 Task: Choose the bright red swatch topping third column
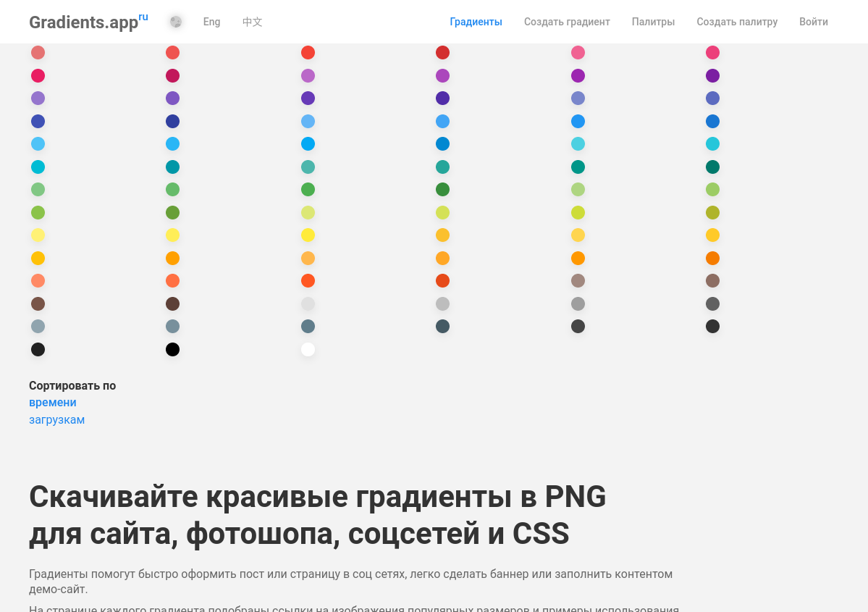tap(308, 53)
